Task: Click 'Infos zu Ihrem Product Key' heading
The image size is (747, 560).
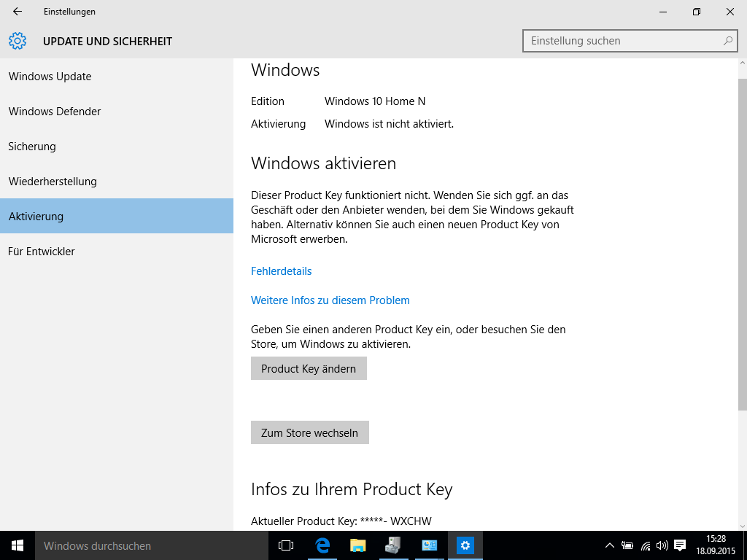Action: coord(352,489)
